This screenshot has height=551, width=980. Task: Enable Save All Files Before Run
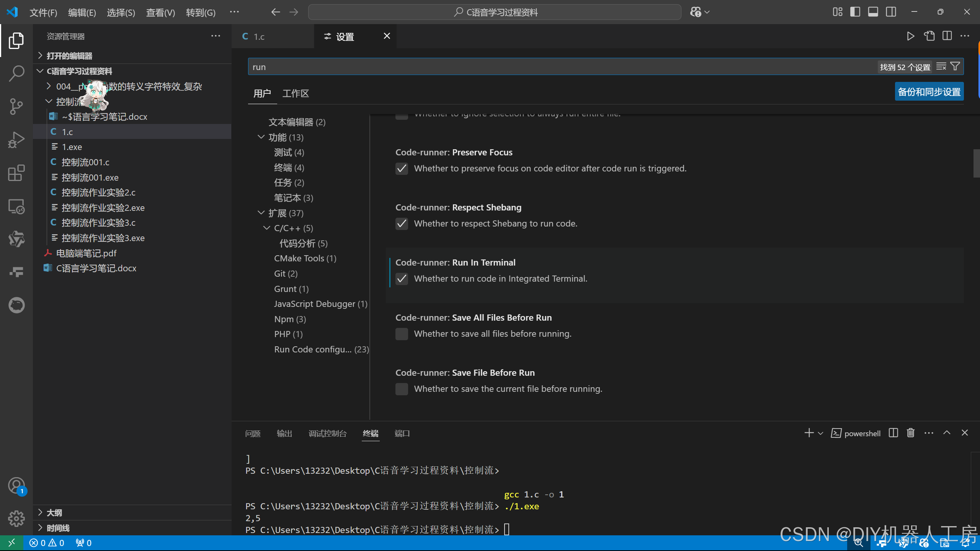click(402, 334)
